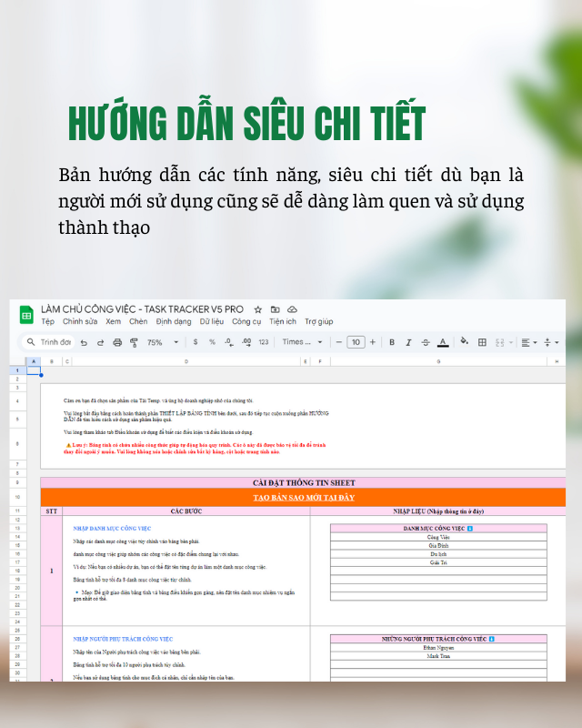Image resolution: width=582 pixels, height=728 pixels.
Task: Apply percent format from toolbar
Action: pos(212,342)
